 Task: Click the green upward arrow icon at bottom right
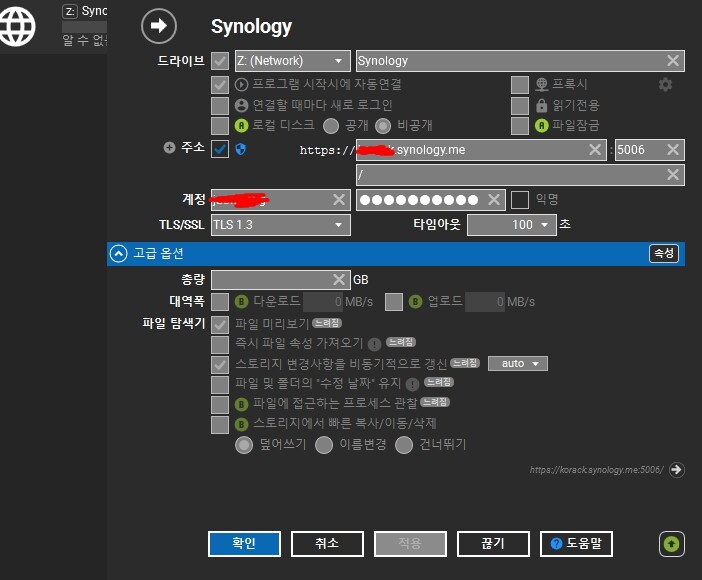click(x=672, y=544)
